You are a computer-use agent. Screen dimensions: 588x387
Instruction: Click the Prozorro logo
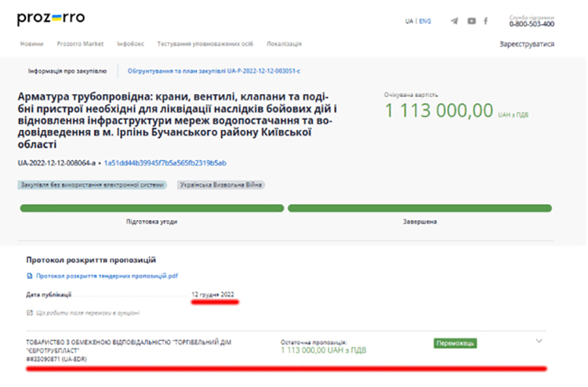(x=51, y=18)
